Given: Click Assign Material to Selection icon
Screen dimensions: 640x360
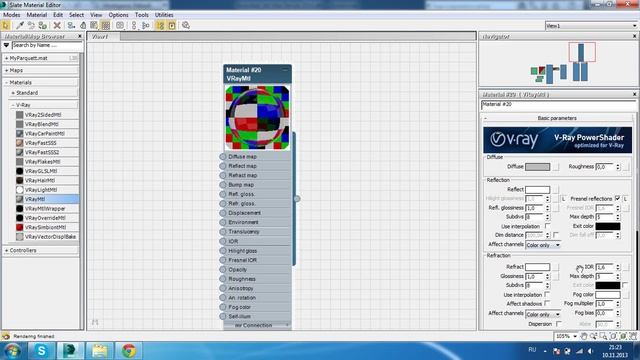Looking at the screenshot, I should pyautogui.click(x=42, y=25).
